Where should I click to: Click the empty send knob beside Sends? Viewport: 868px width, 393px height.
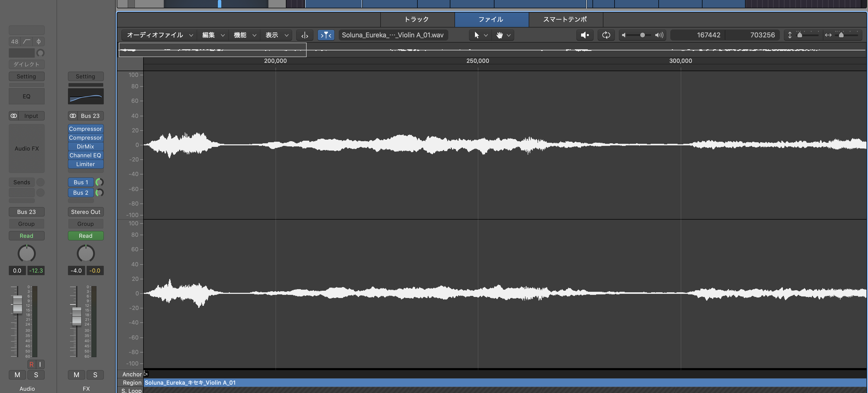(40, 182)
